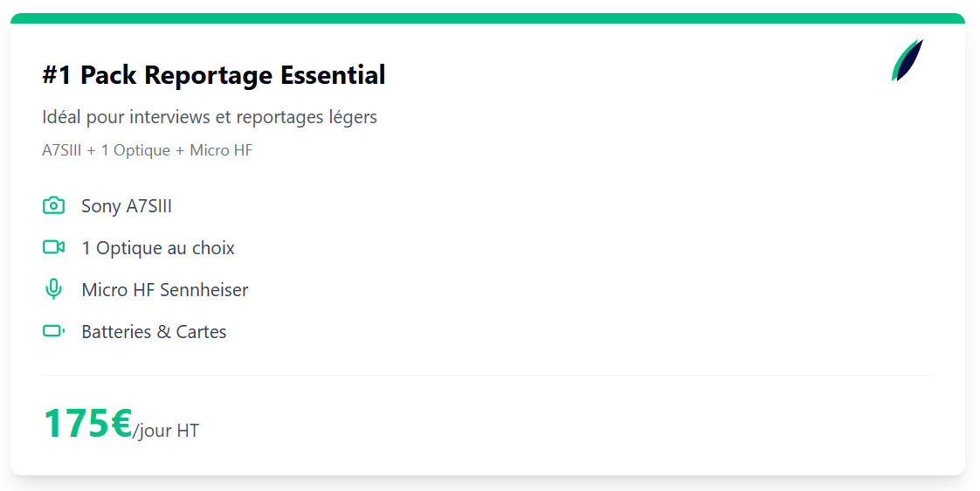This screenshot has height=491, width=980.
Task: Select the #1 Pack Reportage Essential title
Action: pyautogui.click(x=214, y=75)
